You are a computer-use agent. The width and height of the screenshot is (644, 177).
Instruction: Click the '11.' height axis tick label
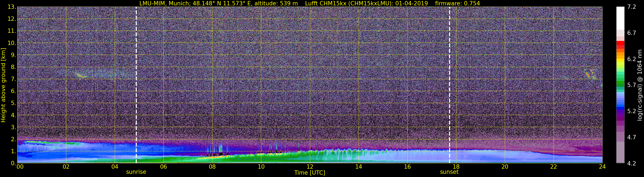[12, 31]
